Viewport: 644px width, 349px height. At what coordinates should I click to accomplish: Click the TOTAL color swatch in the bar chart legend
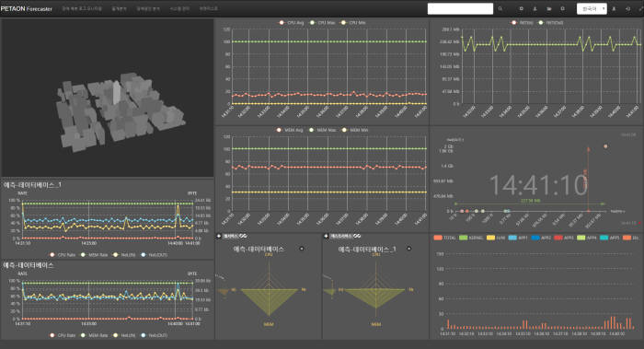click(438, 238)
